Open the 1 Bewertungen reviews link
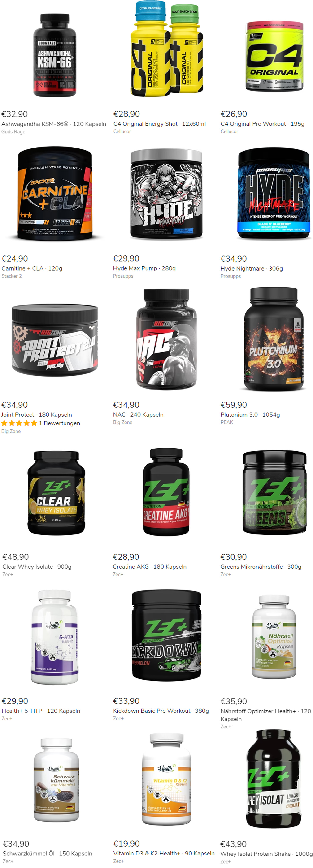 59,423
